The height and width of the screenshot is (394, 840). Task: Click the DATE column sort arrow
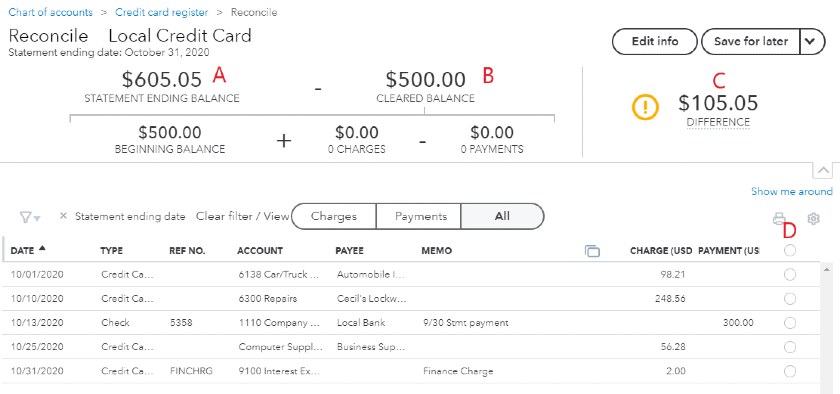tap(42, 248)
